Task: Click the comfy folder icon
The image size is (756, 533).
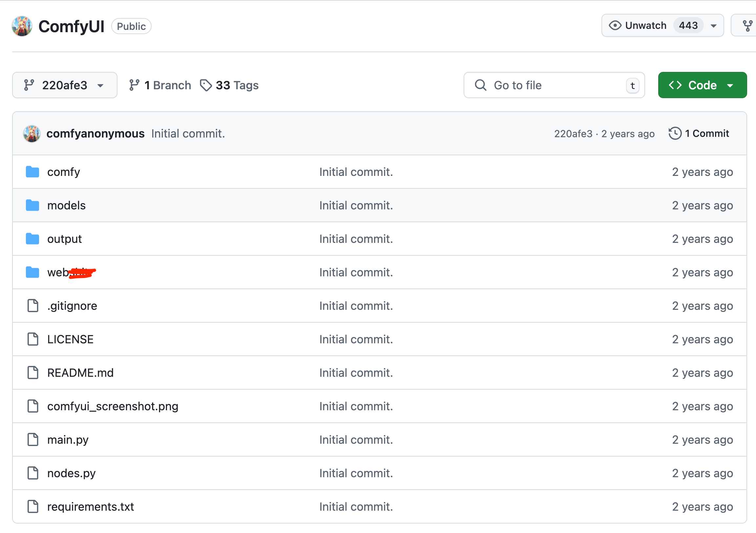Action: 32,172
